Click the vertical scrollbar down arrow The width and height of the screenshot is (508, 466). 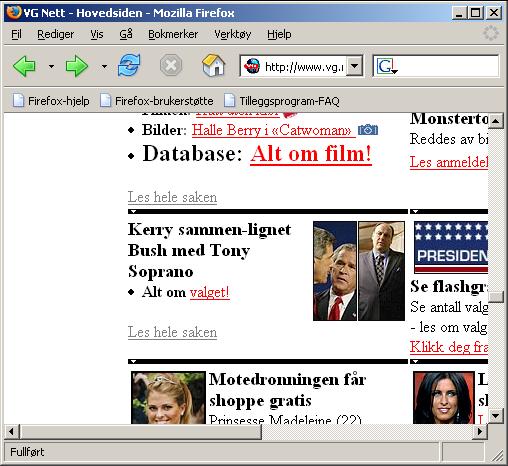pos(496,416)
